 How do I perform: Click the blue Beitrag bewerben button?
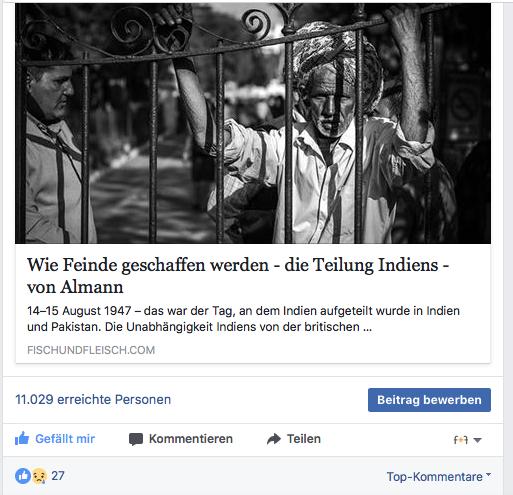pyautogui.click(x=429, y=400)
